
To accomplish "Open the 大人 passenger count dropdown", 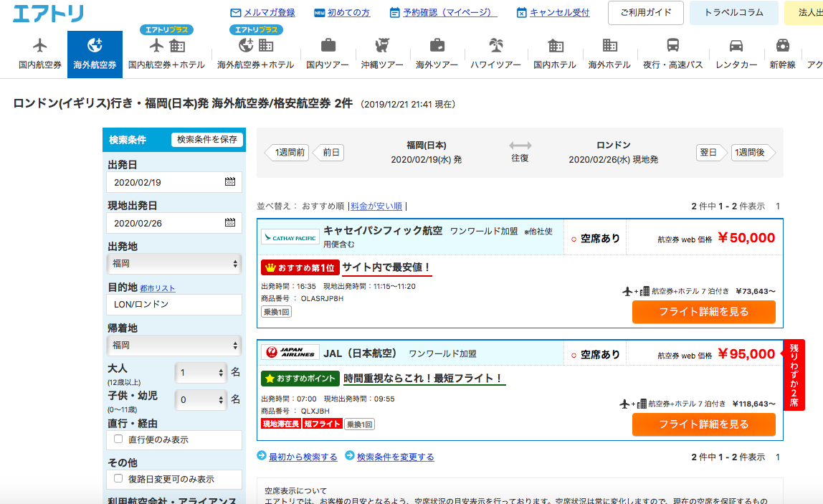I will 201,372.
